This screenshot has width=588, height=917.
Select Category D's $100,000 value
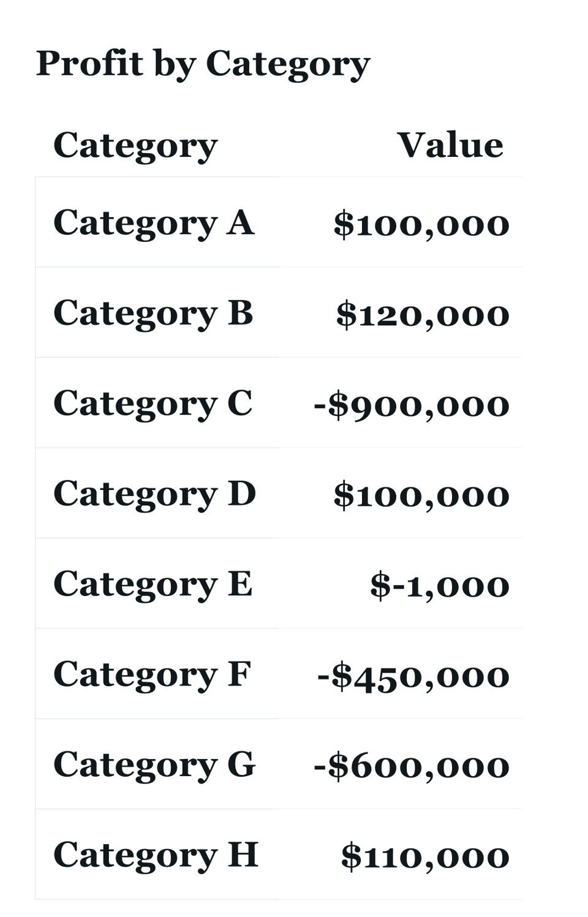coord(421,496)
